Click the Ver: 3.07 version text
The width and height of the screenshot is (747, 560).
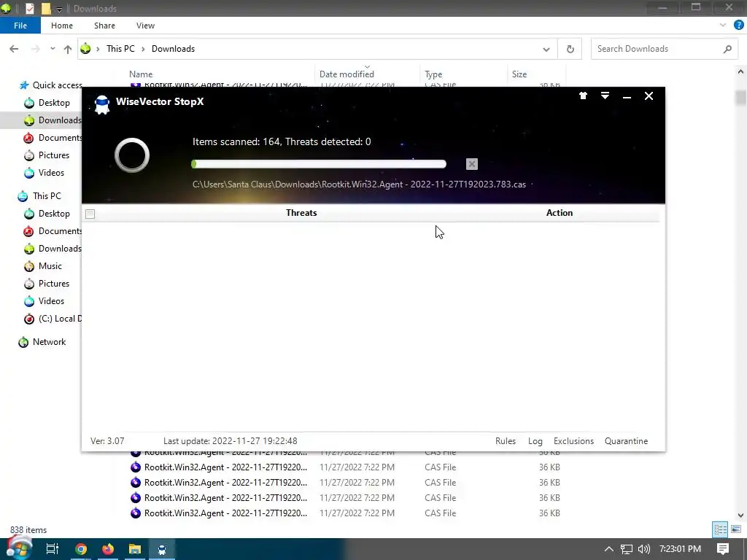click(x=107, y=441)
